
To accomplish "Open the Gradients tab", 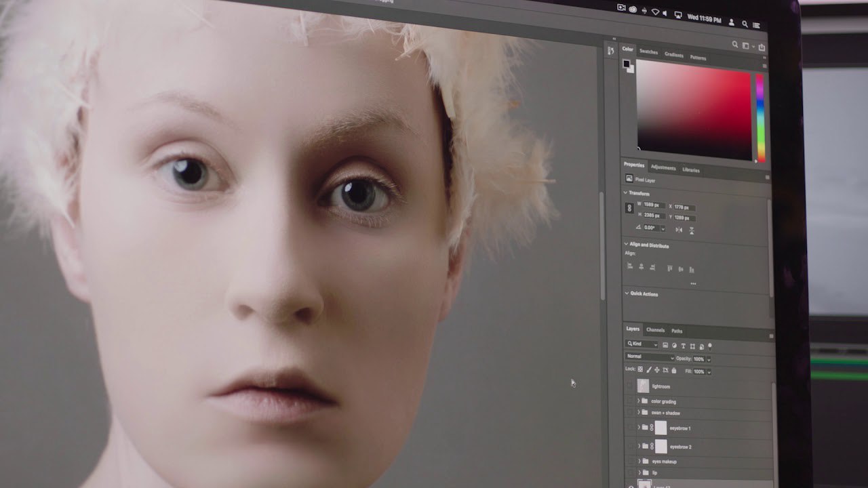I will (x=674, y=54).
